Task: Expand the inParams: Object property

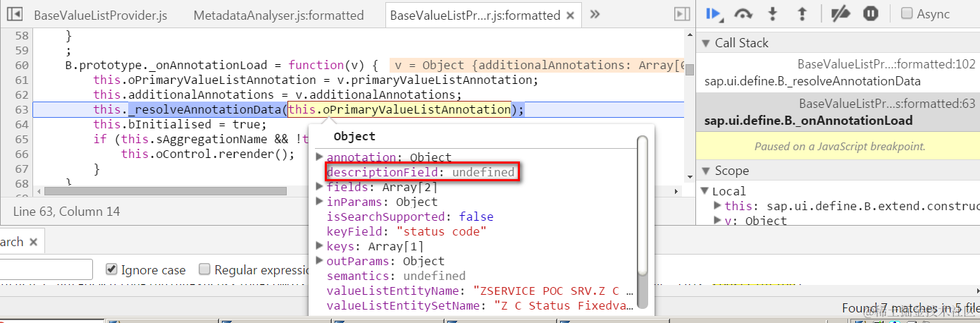Action: 319,202
